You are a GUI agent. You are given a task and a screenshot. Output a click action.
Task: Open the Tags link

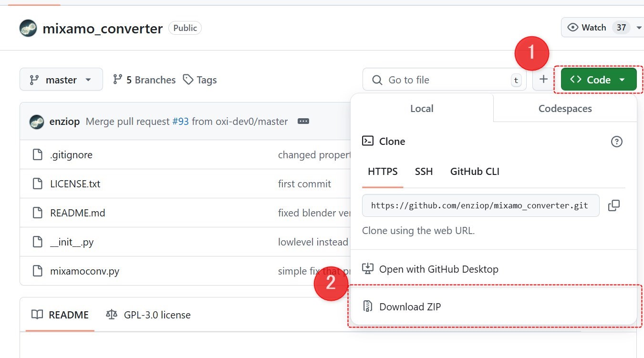click(200, 80)
